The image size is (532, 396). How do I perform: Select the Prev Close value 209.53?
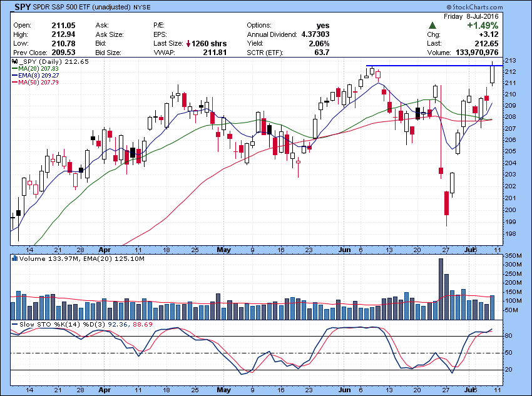coord(63,53)
